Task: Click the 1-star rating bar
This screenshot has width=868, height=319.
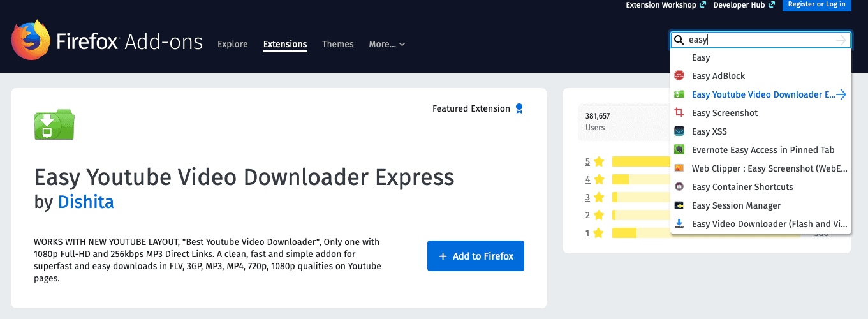Action: 706,233
